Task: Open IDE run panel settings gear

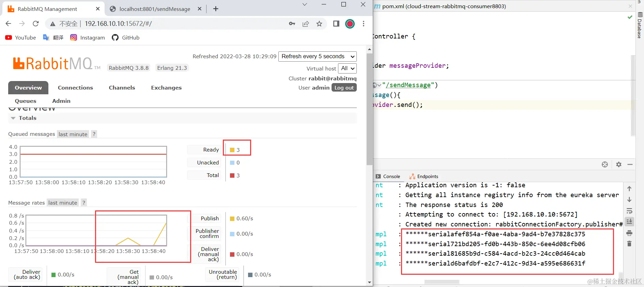Action: 619,164
